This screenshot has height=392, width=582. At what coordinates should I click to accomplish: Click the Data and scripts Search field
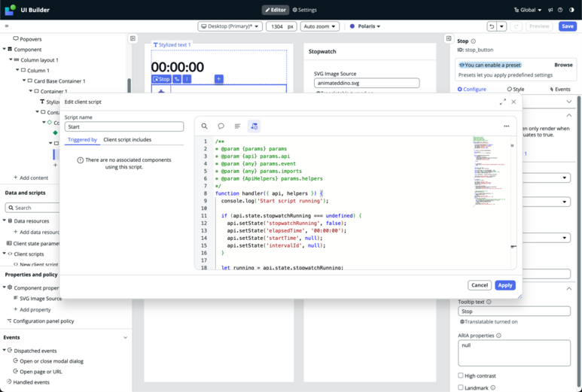32,208
